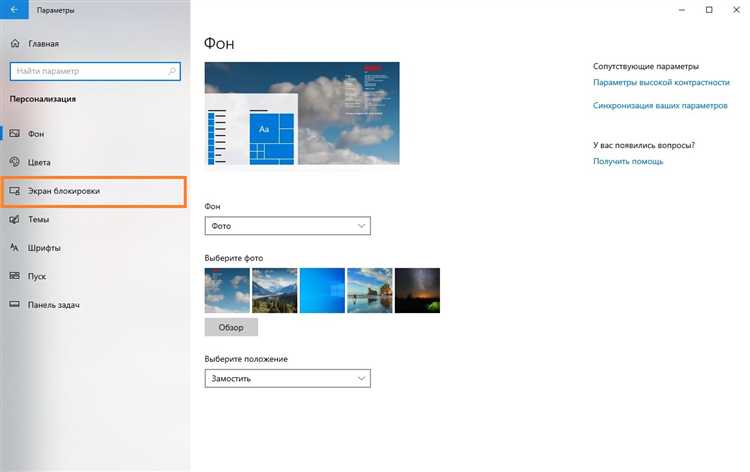Choose the night sky tent wallpaper thumbnail
The image size is (750, 472).
coord(417,290)
